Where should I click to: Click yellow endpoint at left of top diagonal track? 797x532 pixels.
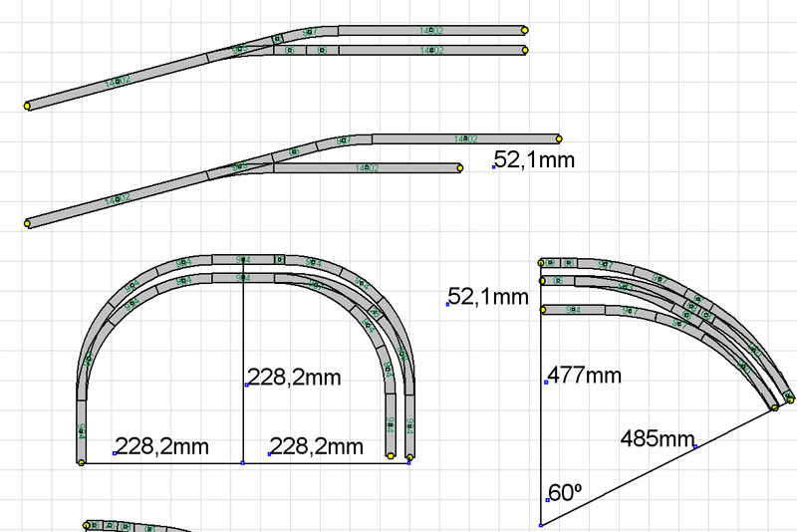coord(28,106)
